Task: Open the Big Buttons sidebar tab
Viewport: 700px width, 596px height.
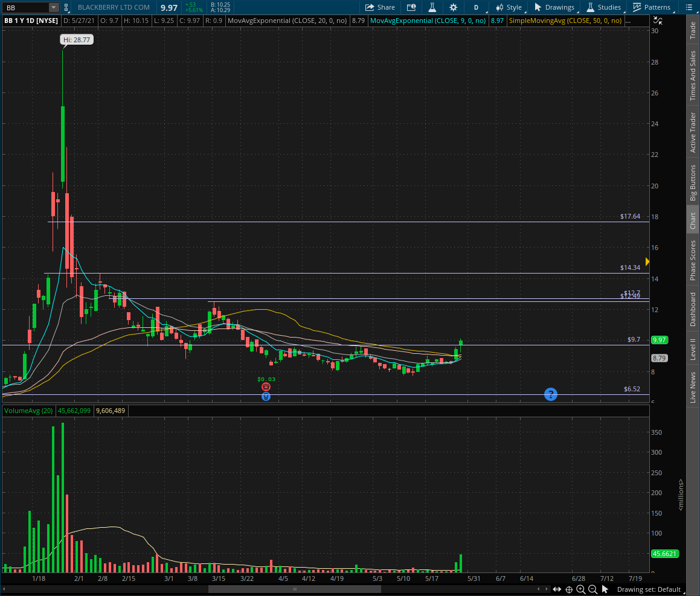Action: [x=693, y=183]
